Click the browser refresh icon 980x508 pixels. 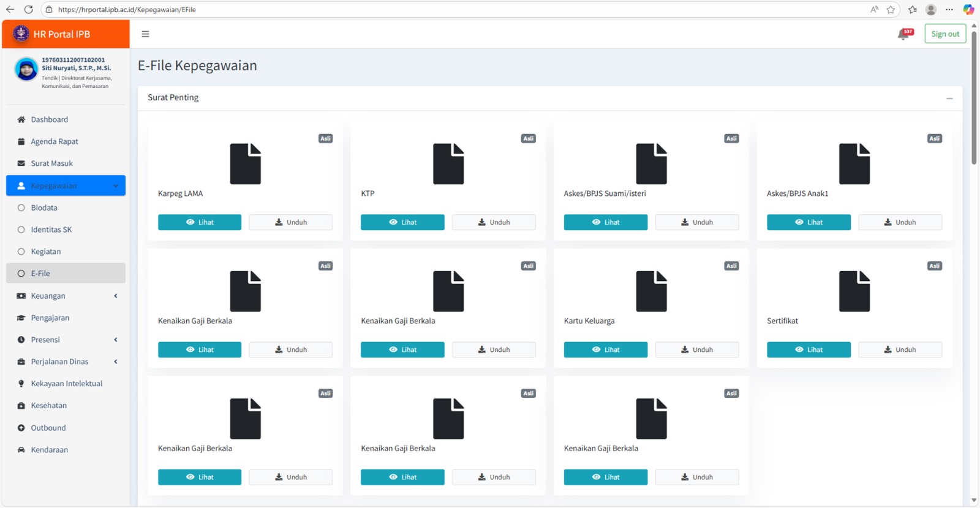(x=28, y=9)
